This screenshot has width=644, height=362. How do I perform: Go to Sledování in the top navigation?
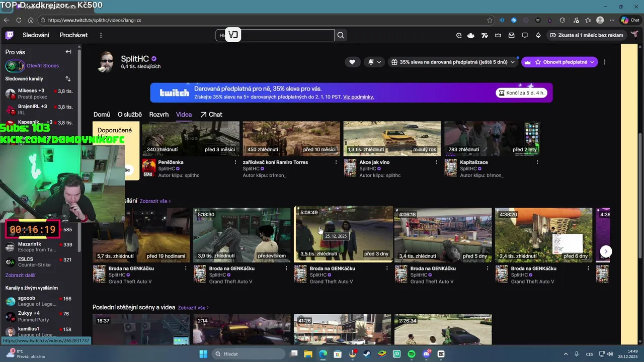pos(36,35)
